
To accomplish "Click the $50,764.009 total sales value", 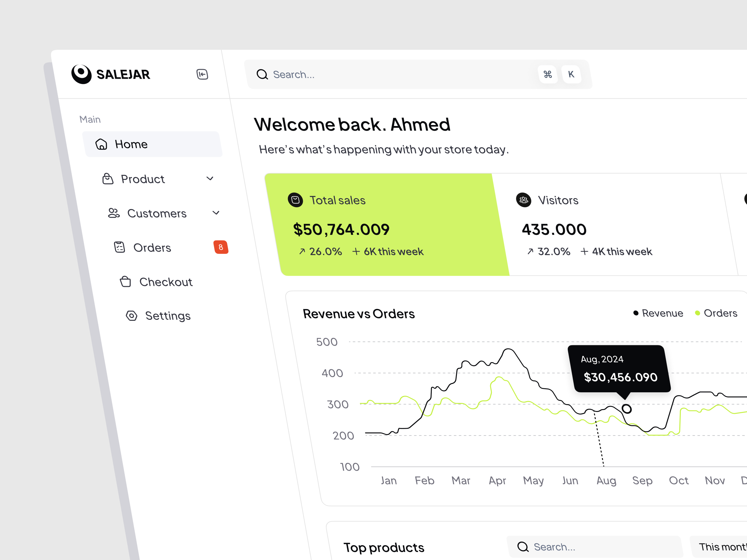I will click(341, 229).
